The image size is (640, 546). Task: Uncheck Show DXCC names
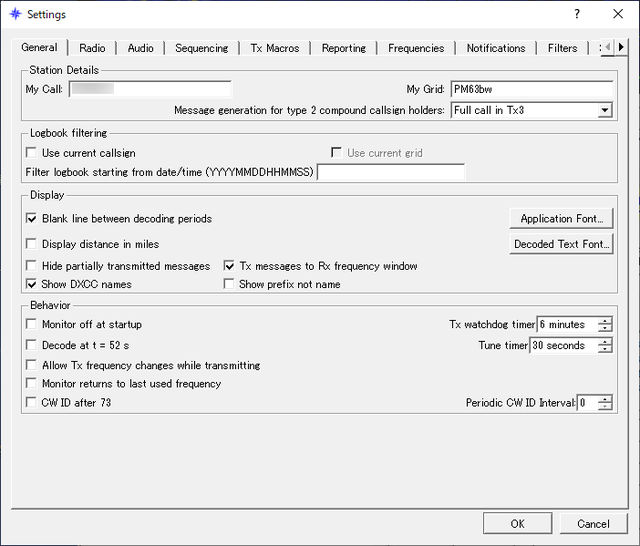click(31, 284)
